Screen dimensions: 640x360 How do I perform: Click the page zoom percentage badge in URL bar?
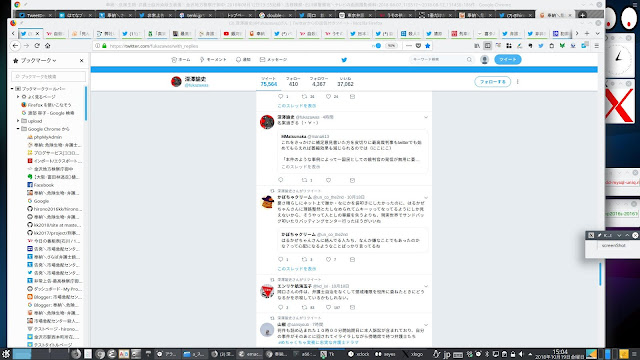391,46
